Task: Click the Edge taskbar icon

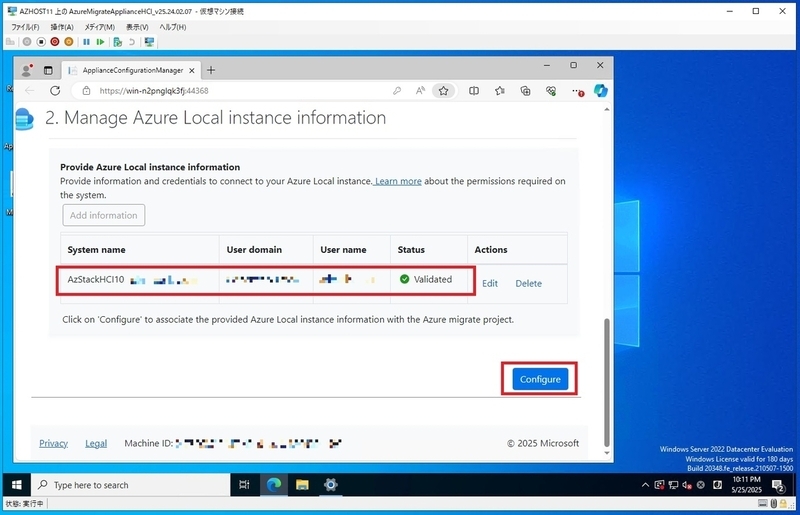Action: coord(274,485)
